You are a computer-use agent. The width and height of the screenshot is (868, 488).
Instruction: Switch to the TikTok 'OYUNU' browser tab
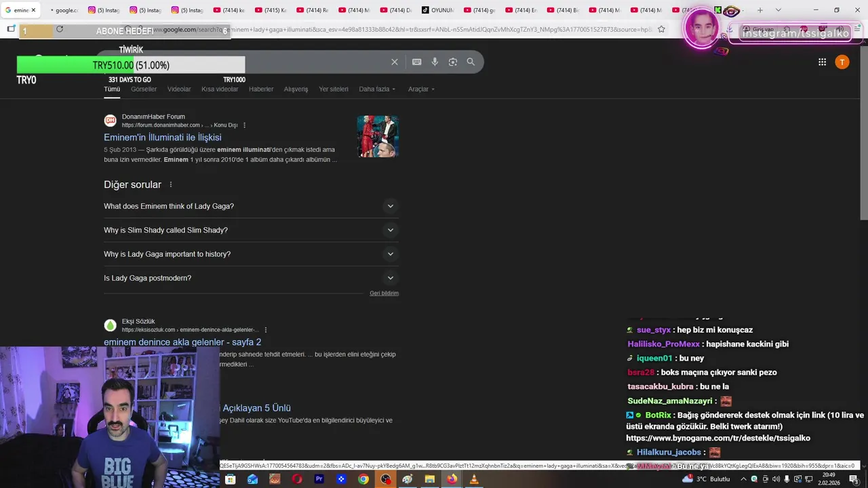[438, 10]
